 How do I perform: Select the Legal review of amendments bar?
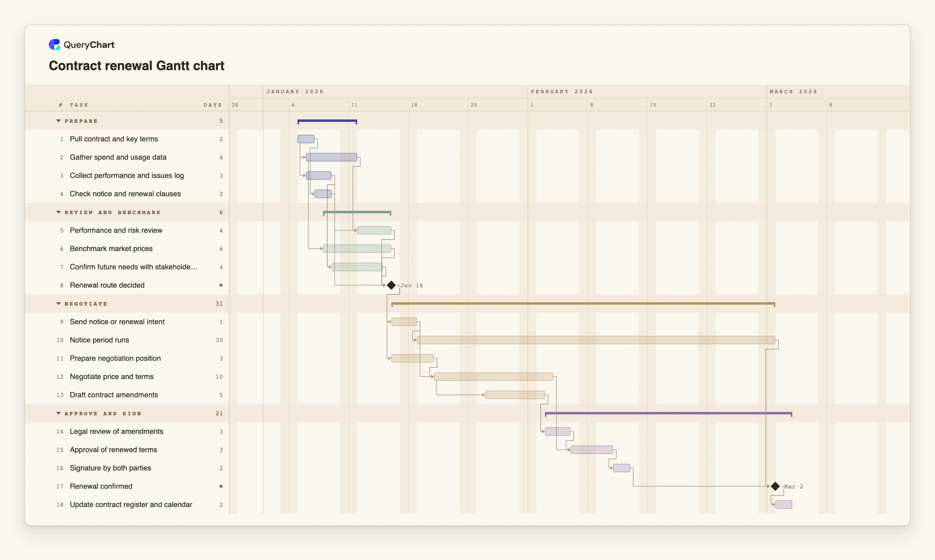tap(558, 431)
